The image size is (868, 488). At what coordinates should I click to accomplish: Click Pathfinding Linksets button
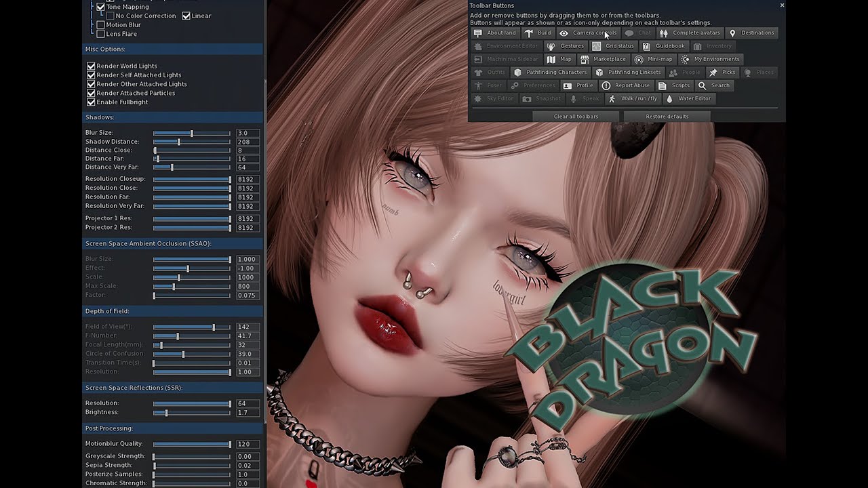628,73
